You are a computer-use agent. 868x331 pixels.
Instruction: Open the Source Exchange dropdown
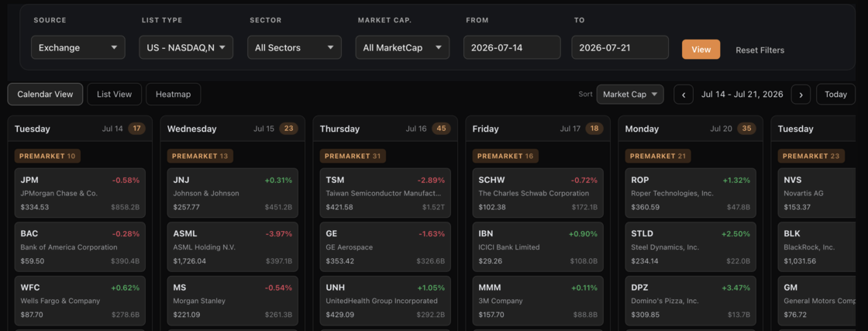(78, 47)
